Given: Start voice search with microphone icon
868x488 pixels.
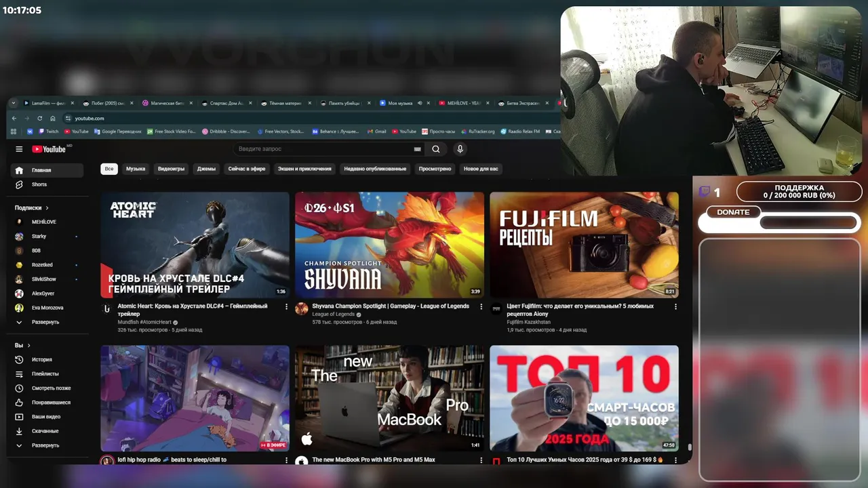Looking at the screenshot, I should (460, 149).
